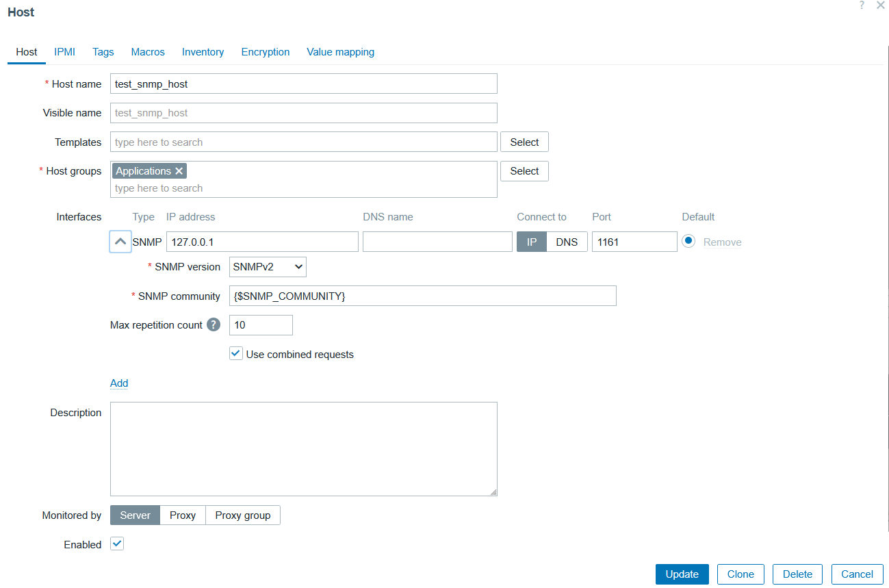This screenshot has height=588, width=889.
Task: Click Select next to Templates
Action: [524, 142]
